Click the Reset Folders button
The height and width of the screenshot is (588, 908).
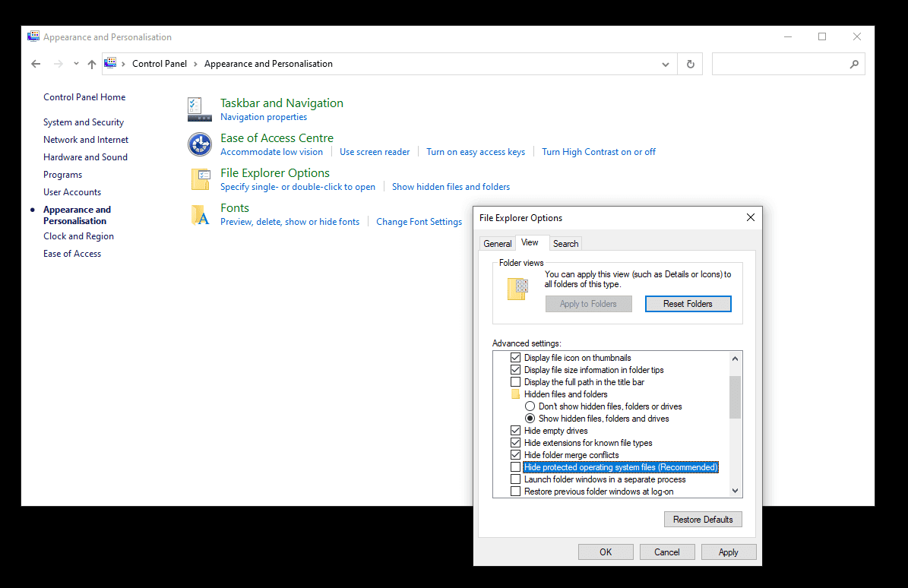click(688, 303)
